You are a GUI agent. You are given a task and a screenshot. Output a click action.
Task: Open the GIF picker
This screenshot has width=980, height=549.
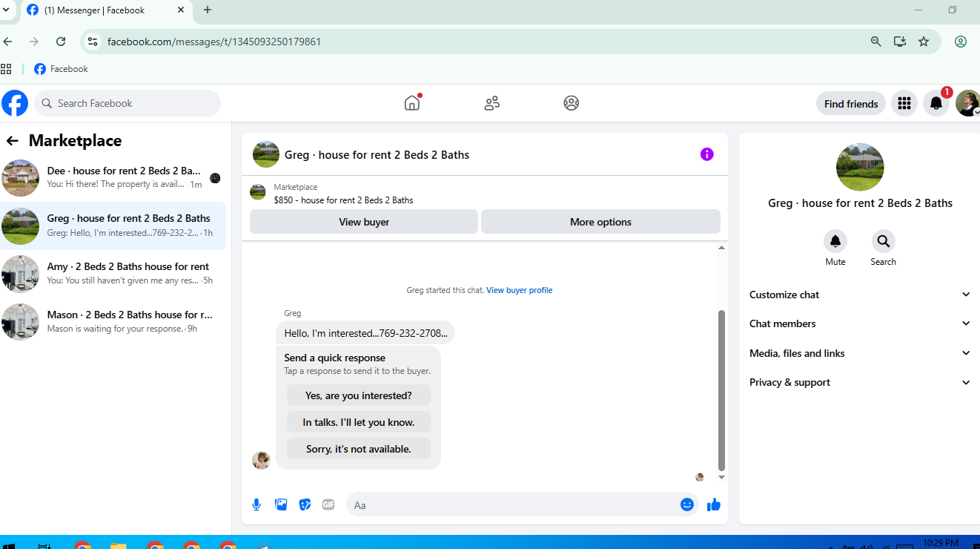(x=328, y=504)
